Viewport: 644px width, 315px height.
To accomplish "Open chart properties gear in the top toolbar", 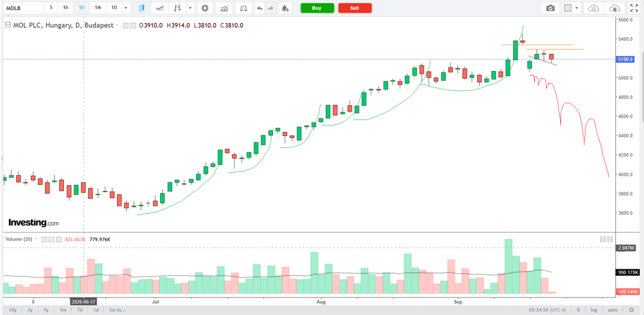I will pos(204,8).
